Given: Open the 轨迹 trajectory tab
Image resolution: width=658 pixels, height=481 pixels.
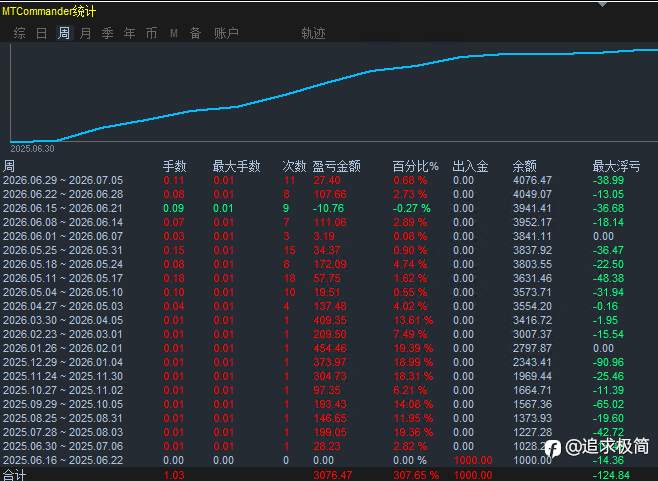Looking at the screenshot, I should coord(313,33).
